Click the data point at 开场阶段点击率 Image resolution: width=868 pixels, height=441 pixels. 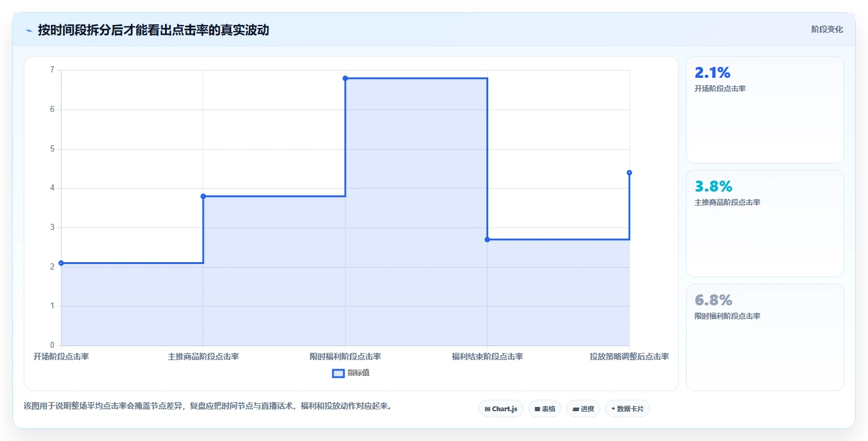pos(61,263)
